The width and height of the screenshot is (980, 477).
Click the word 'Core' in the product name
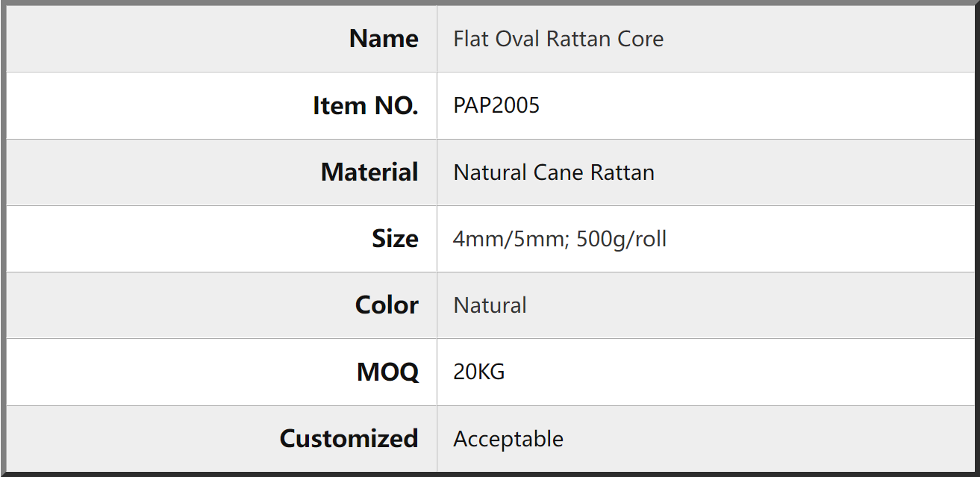[640, 39]
